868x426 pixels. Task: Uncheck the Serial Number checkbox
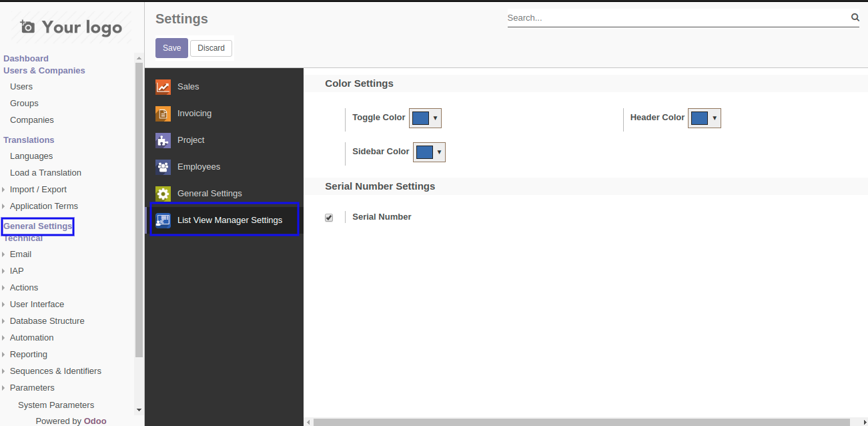pyautogui.click(x=329, y=218)
